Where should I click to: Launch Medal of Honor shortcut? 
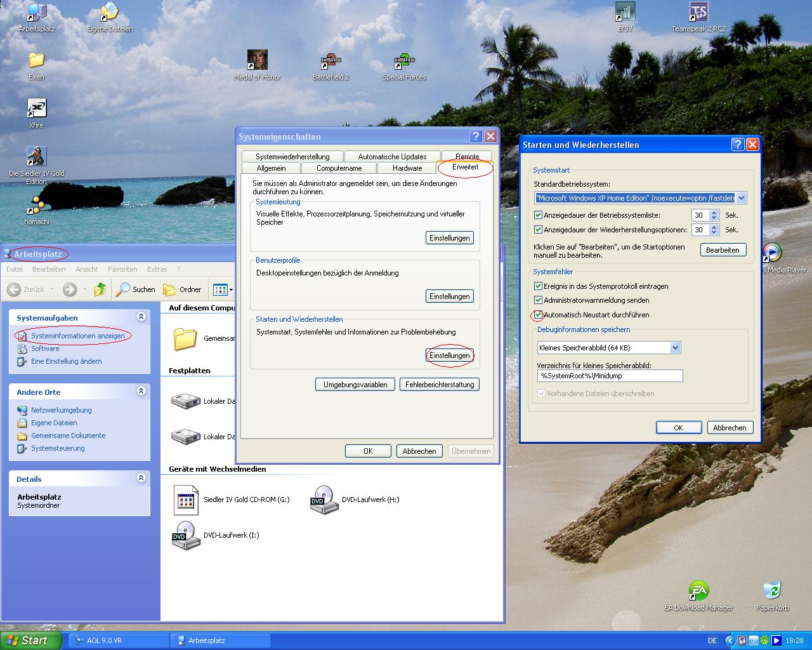[x=257, y=65]
